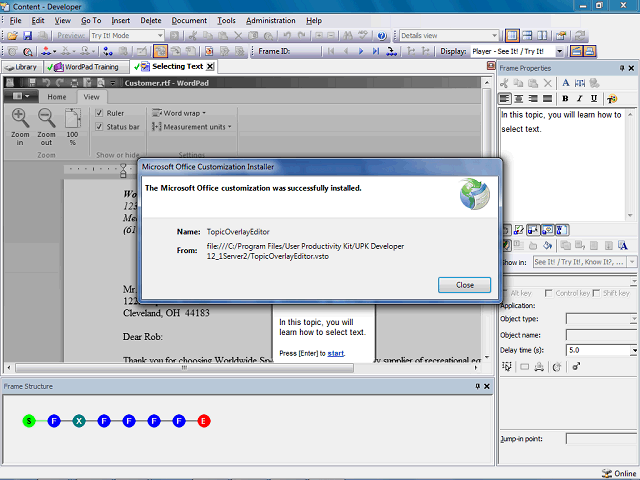Save using the floppy disk icon

[27, 36]
